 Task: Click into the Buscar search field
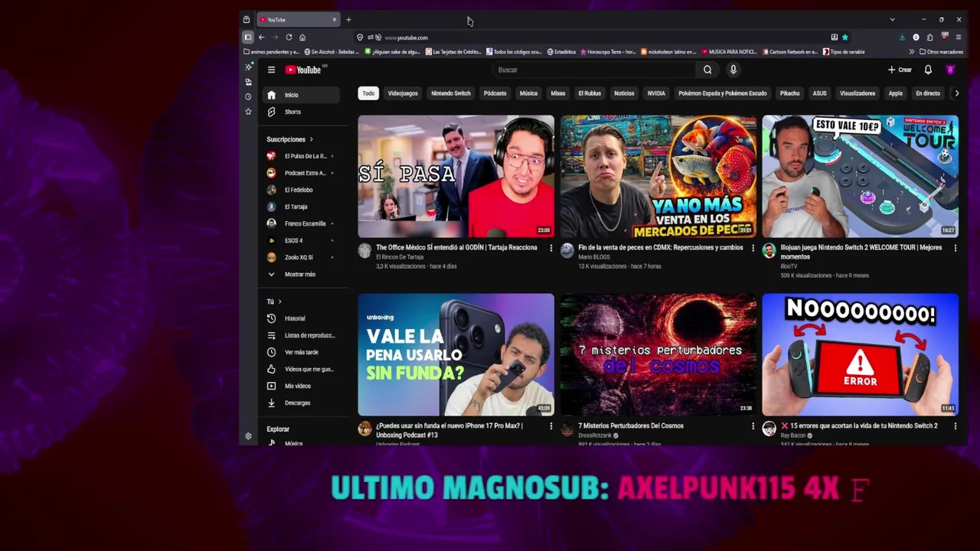[x=593, y=70]
